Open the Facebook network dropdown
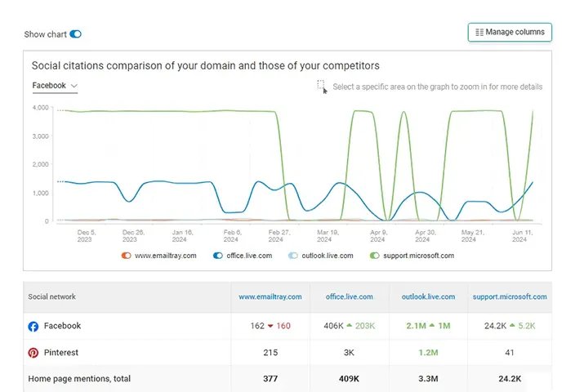The image size is (575, 392). point(55,86)
